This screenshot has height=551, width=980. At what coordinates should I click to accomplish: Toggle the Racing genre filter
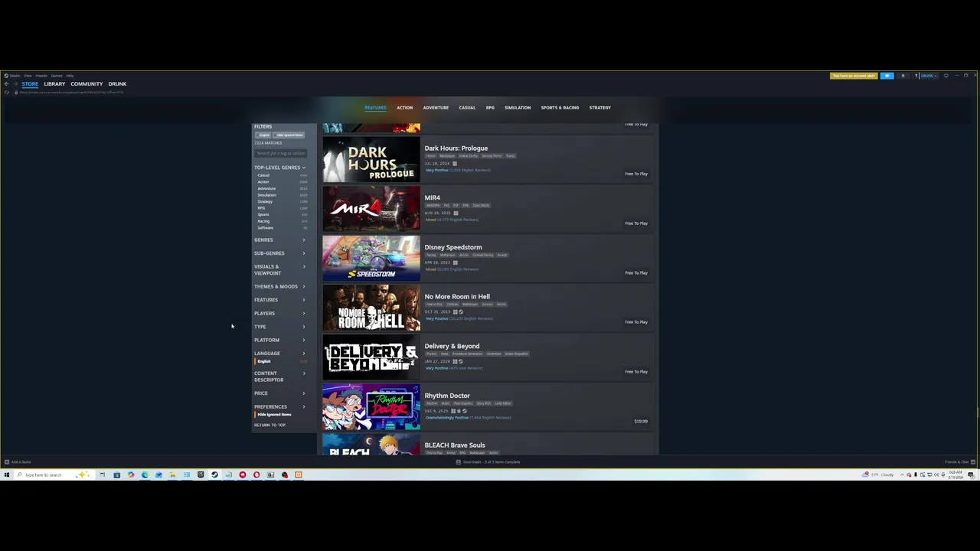[x=281, y=221]
